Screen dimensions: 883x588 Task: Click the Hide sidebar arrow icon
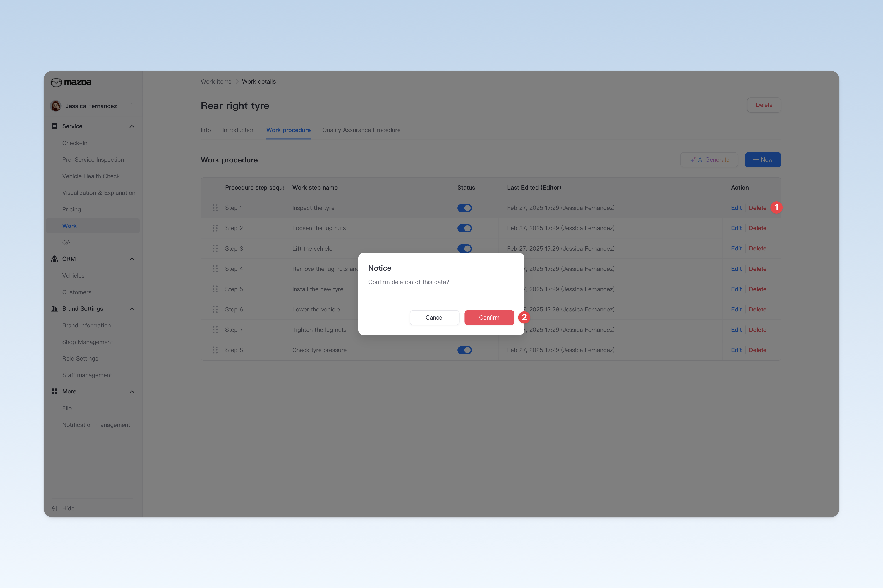pos(54,508)
